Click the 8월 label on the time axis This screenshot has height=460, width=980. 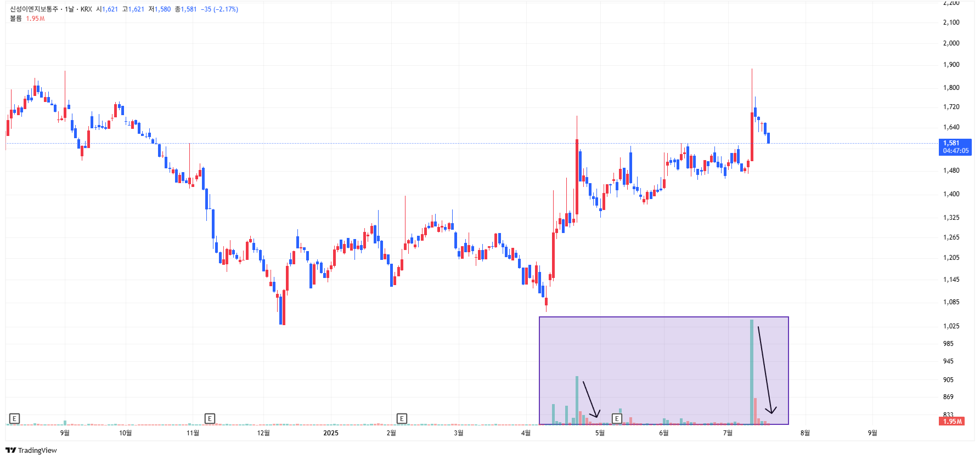pyautogui.click(x=805, y=433)
